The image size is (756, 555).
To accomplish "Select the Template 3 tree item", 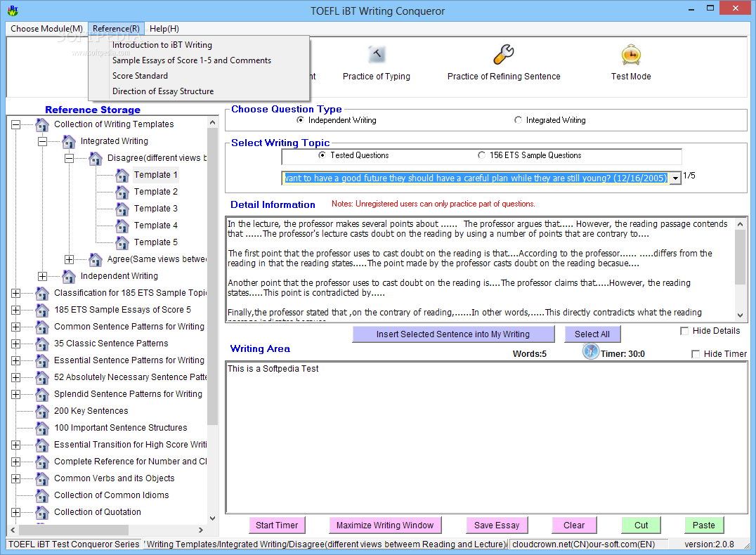I will 156,209.
